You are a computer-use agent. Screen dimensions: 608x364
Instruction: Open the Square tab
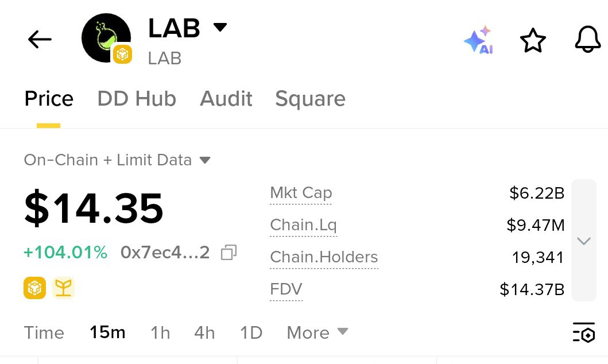[310, 99]
